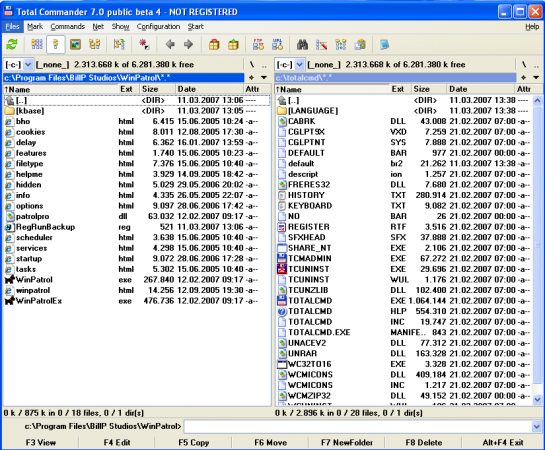This screenshot has height=450, width=545.
Task: Sort left panel by Size column
Action: [157, 89]
